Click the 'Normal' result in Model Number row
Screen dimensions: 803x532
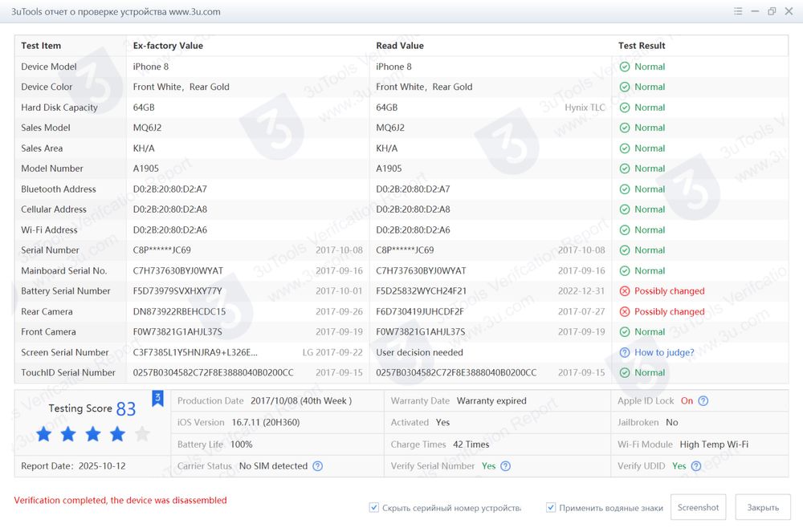(650, 169)
